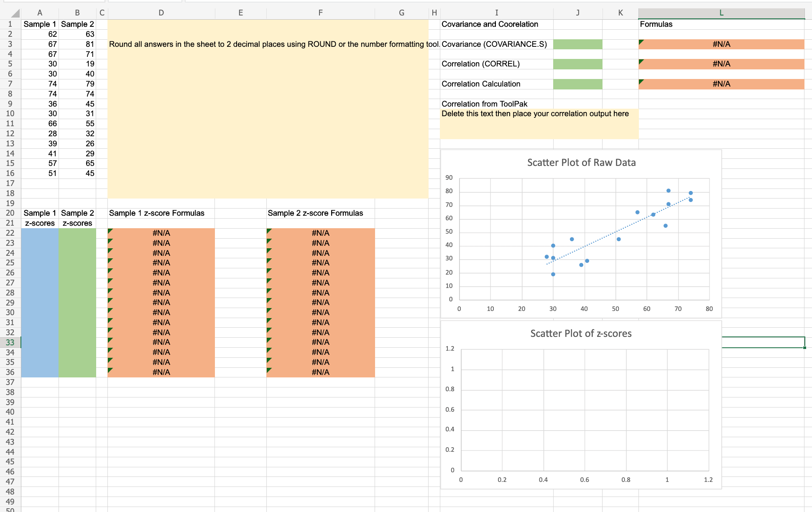This screenshot has height=512, width=812.
Task: Select the green input cell beside Correlation Calculation
Action: pyautogui.click(x=578, y=84)
